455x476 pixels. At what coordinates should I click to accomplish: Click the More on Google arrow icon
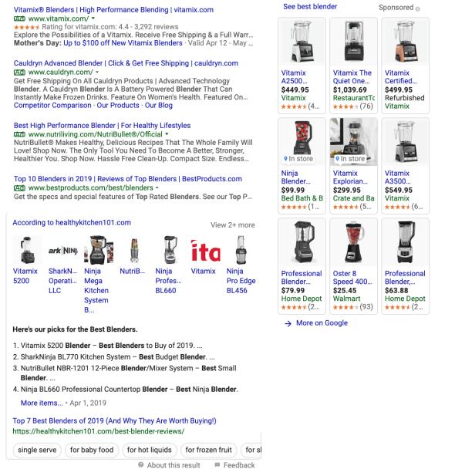(x=288, y=323)
